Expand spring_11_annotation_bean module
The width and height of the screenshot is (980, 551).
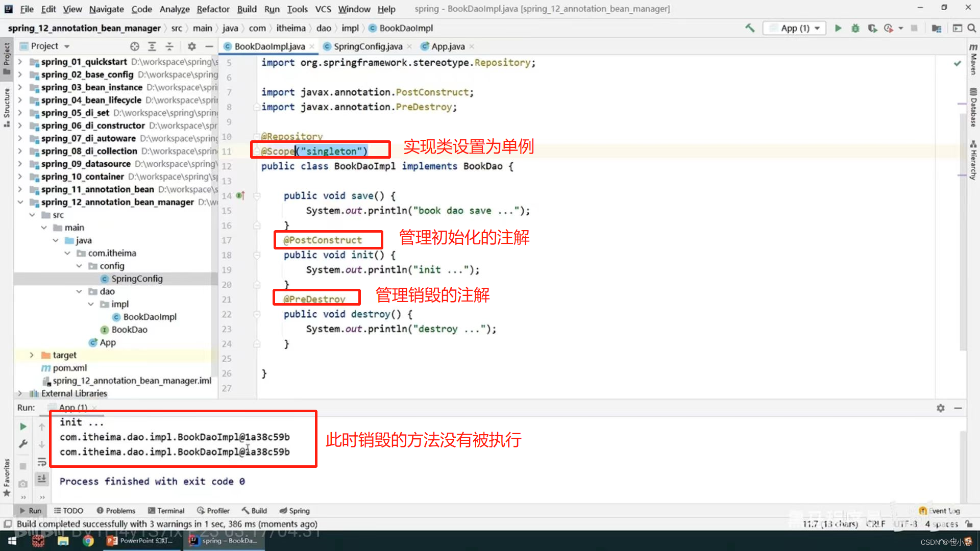coord(20,189)
